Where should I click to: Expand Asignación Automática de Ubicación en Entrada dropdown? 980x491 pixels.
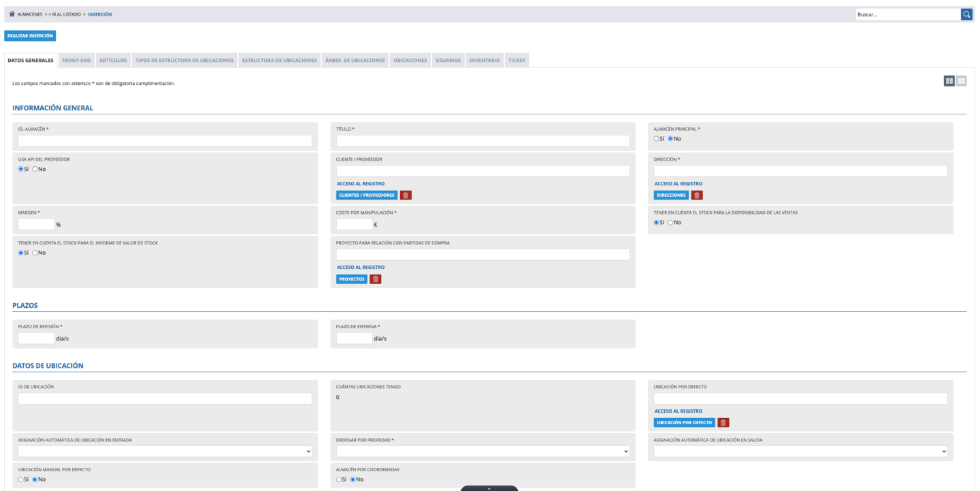pyautogui.click(x=165, y=451)
